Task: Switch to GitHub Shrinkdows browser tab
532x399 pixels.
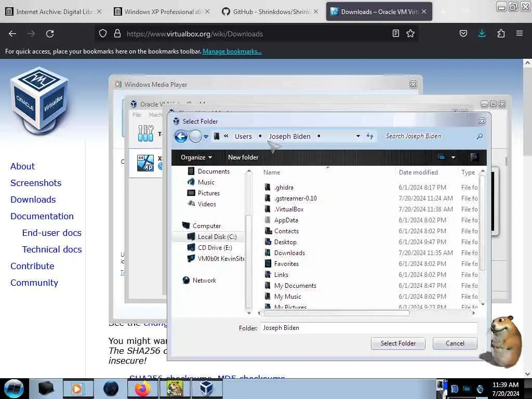Action: click(270, 11)
